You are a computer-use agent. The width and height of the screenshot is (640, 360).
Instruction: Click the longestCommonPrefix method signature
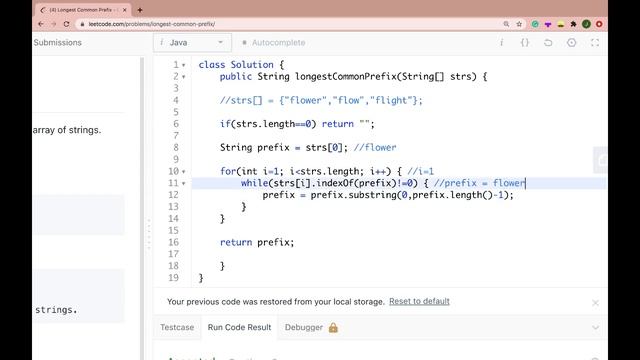(x=353, y=76)
